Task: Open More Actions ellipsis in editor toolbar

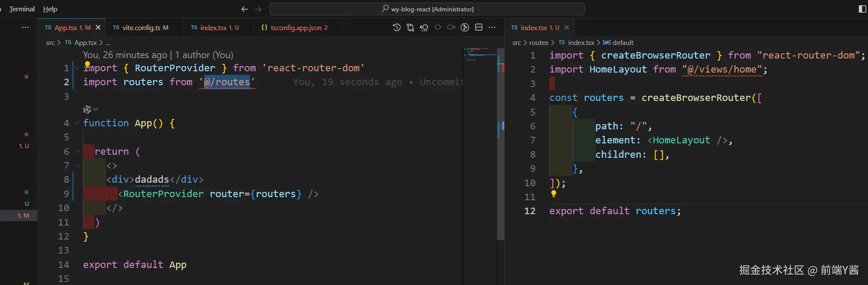Action: [492, 28]
